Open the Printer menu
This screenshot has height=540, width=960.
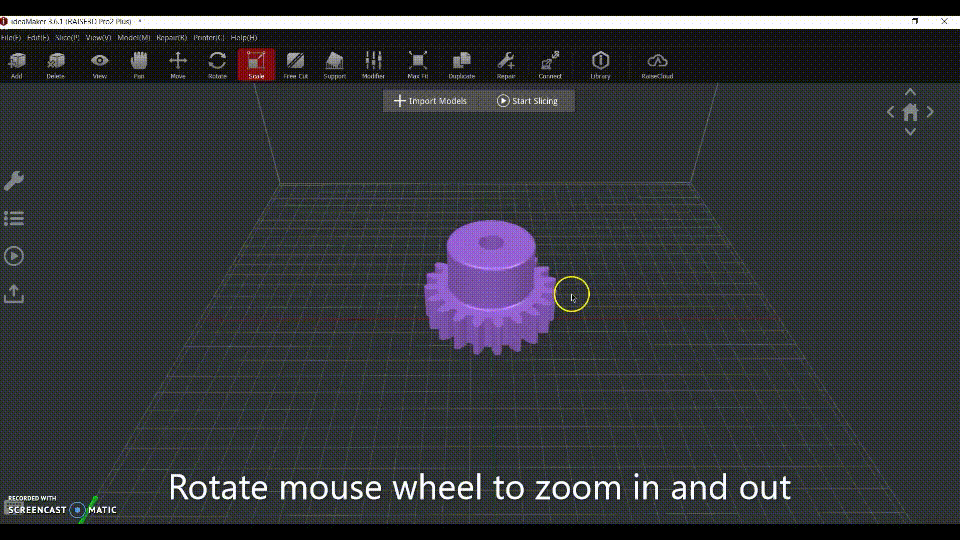pyautogui.click(x=209, y=37)
